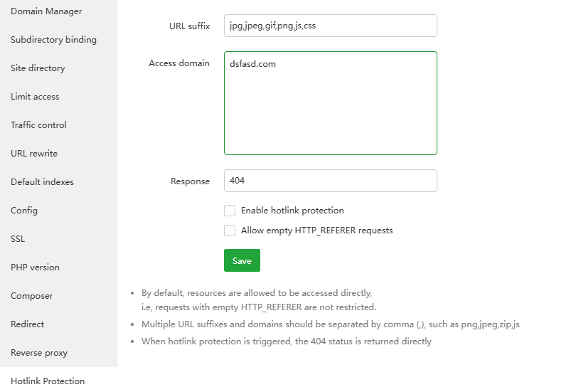Go to the SSL tab
Viewport: 576px width, 392px height.
[18, 239]
